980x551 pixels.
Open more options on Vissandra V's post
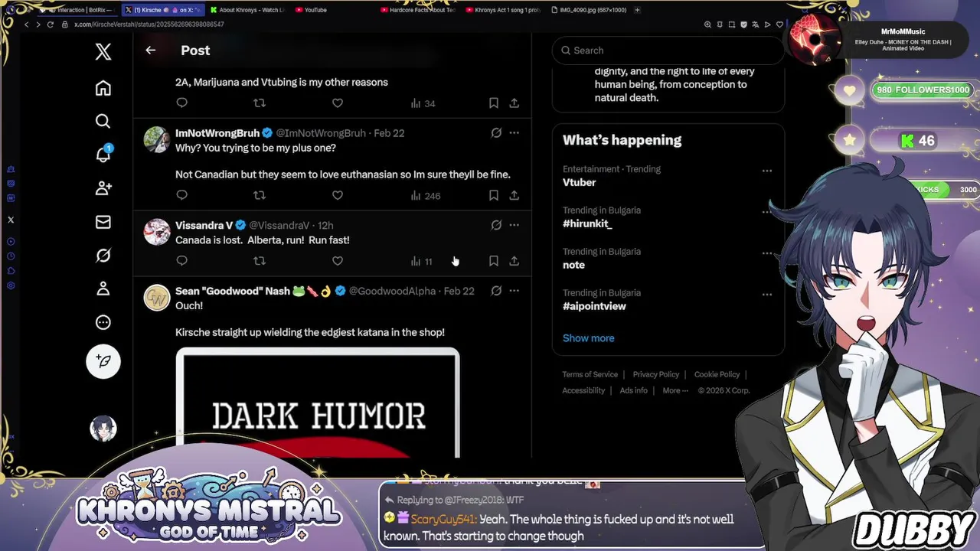pos(514,225)
